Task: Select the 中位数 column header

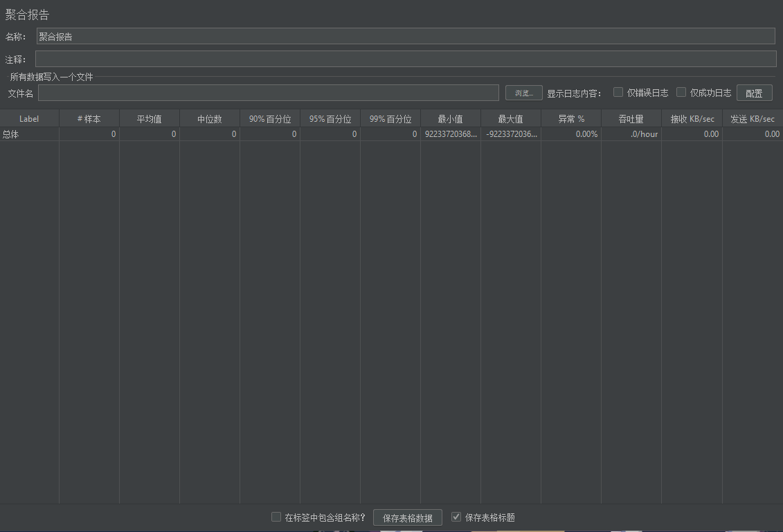Action: tap(210, 119)
